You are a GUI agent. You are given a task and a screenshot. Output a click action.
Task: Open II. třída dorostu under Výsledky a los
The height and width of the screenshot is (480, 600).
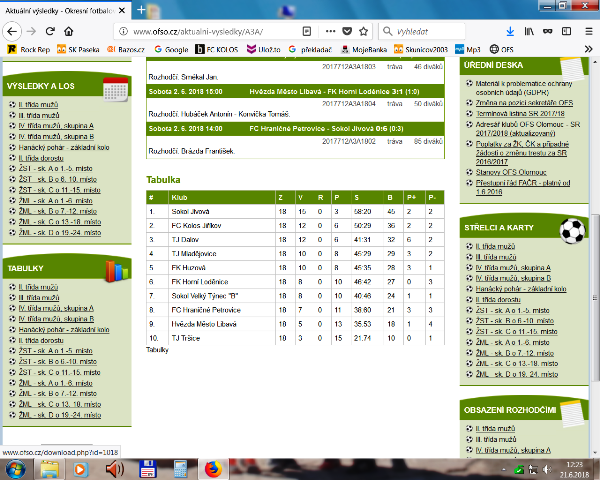(x=42, y=158)
